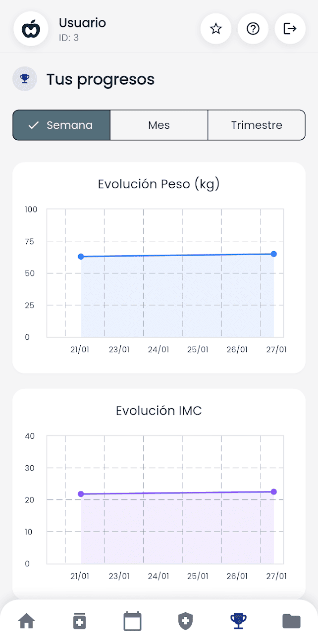This screenshot has height=644, width=318.
Task: Open the documents folder icon in bottom navigation
Action: (x=291, y=621)
